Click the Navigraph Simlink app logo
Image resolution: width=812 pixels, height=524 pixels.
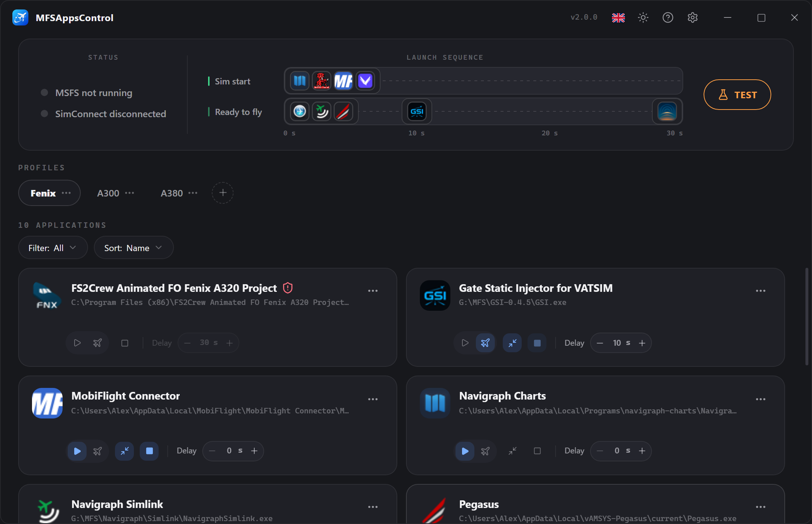click(48, 511)
